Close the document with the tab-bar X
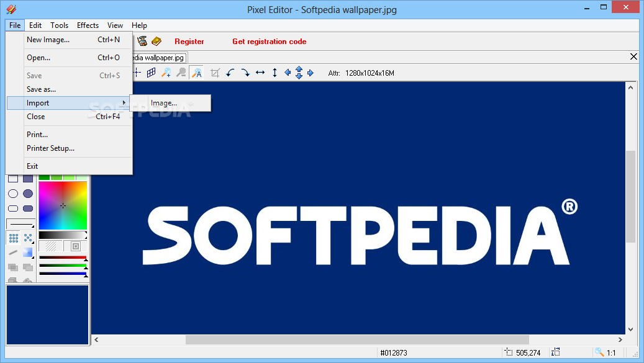 pyautogui.click(x=633, y=56)
